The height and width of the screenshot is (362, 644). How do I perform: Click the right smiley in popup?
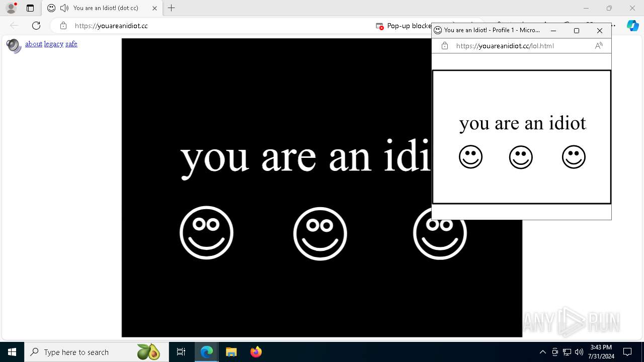(574, 157)
